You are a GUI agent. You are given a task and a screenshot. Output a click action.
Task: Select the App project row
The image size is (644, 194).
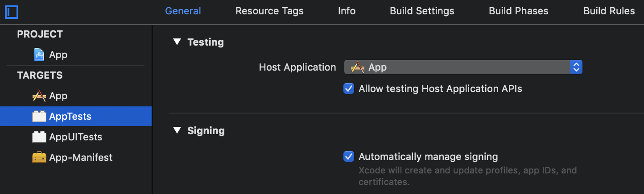click(76, 55)
